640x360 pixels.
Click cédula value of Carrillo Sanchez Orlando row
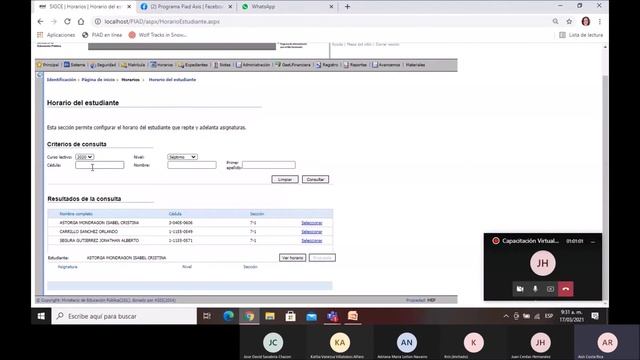tap(181, 232)
